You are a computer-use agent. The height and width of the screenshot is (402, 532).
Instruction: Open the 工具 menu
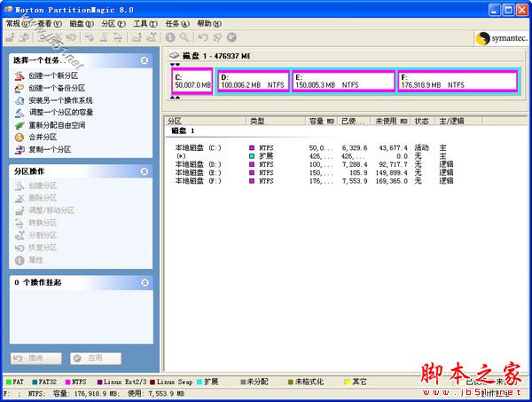pos(145,24)
